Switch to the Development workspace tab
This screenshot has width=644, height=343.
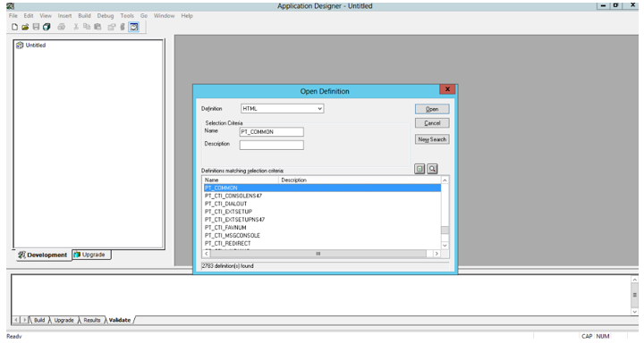[43, 255]
